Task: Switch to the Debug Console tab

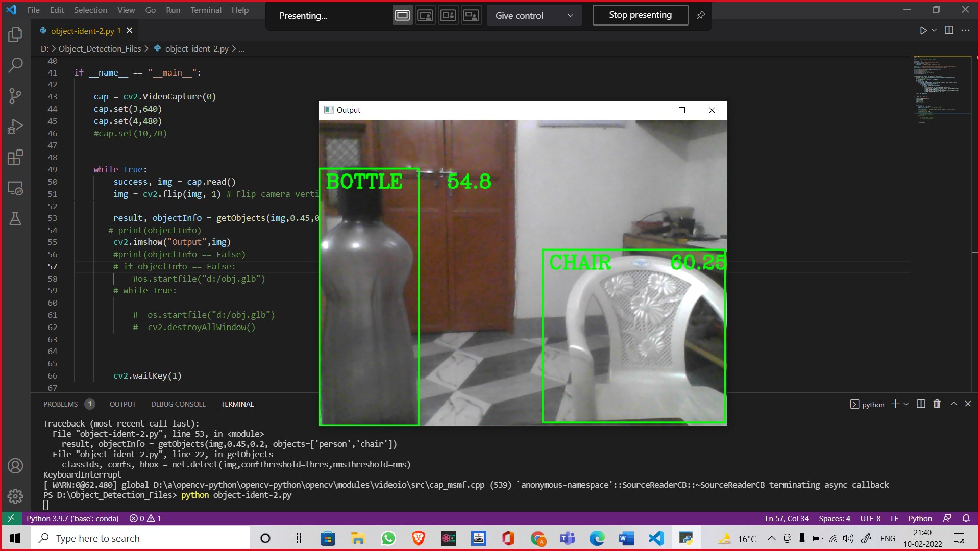Action: coord(178,404)
